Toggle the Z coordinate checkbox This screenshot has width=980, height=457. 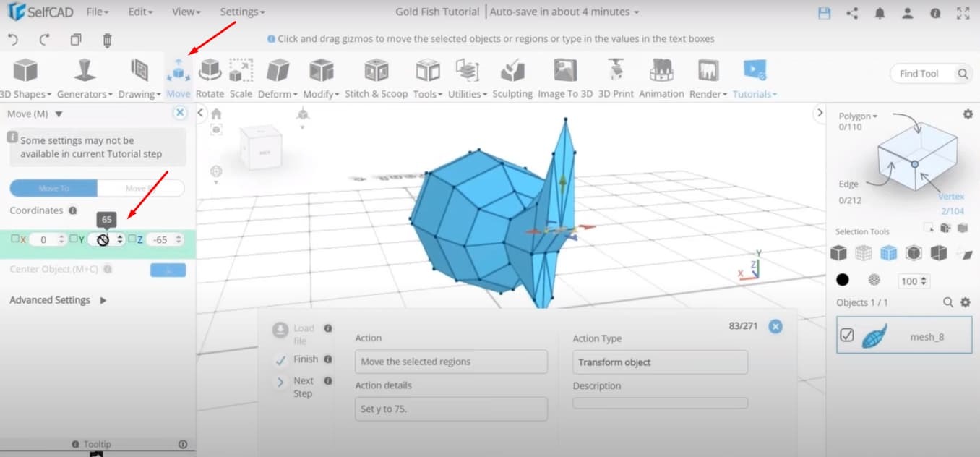pos(130,239)
